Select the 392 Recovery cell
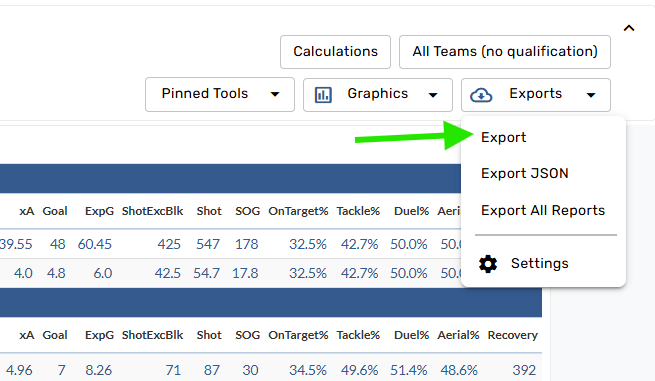 coord(524,371)
